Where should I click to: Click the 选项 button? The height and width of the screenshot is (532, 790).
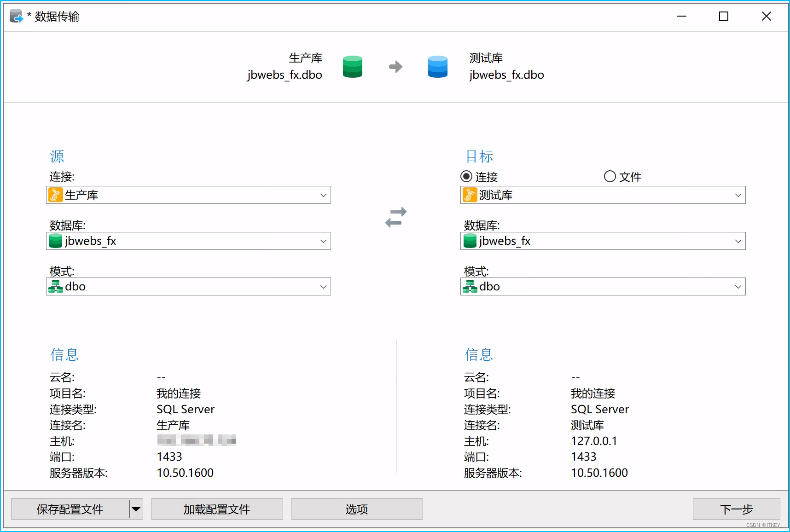(x=357, y=509)
